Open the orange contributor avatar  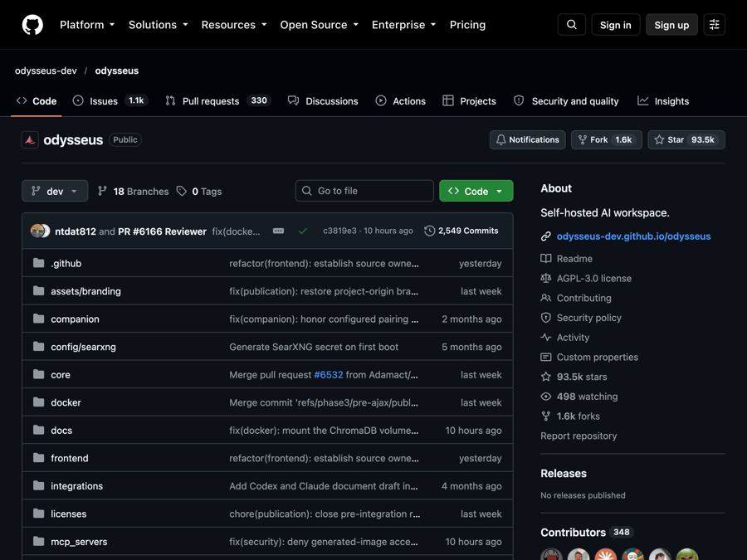coord(606,554)
